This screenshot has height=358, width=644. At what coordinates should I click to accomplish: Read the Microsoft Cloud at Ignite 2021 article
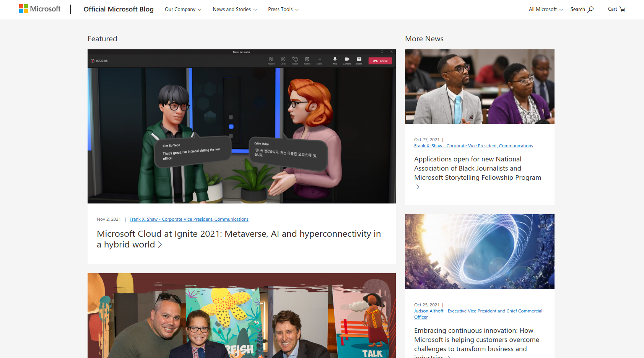click(x=239, y=239)
